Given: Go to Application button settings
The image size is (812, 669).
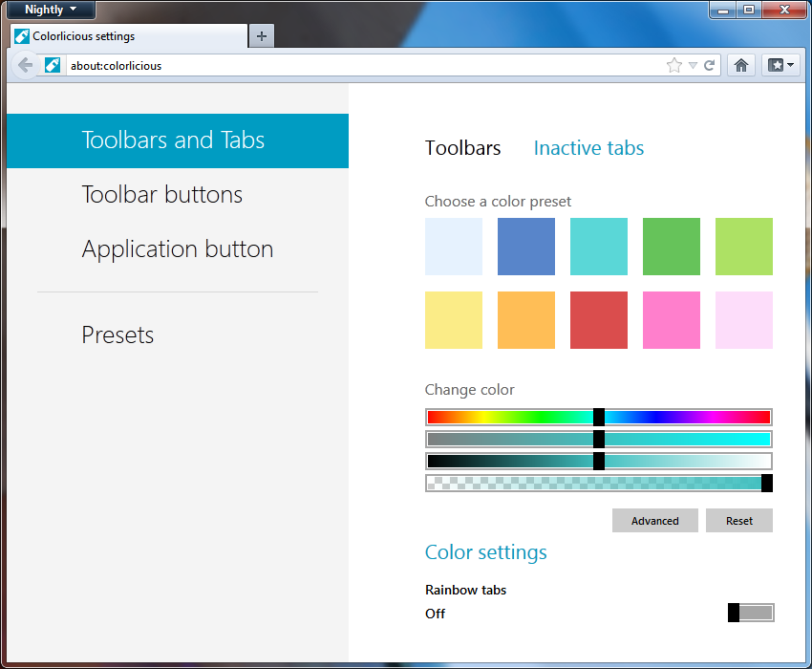Looking at the screenshot, I should coord(178,249).
